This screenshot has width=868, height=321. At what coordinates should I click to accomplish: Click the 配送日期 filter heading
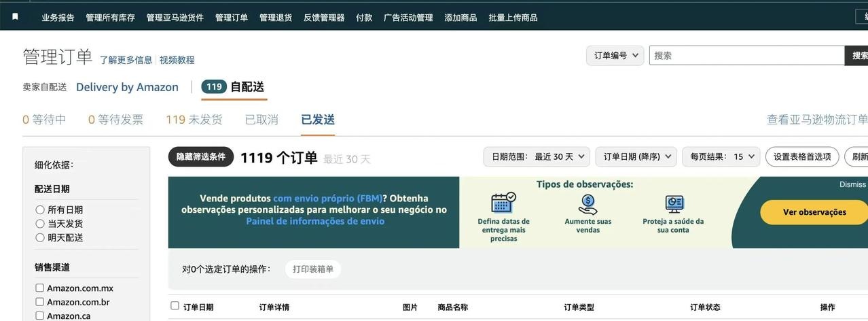[52, 189]
